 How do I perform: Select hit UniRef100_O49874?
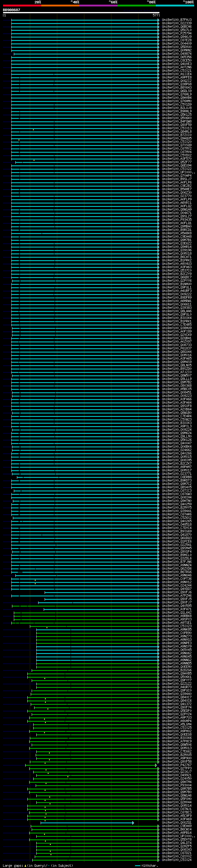click(176, 54)
